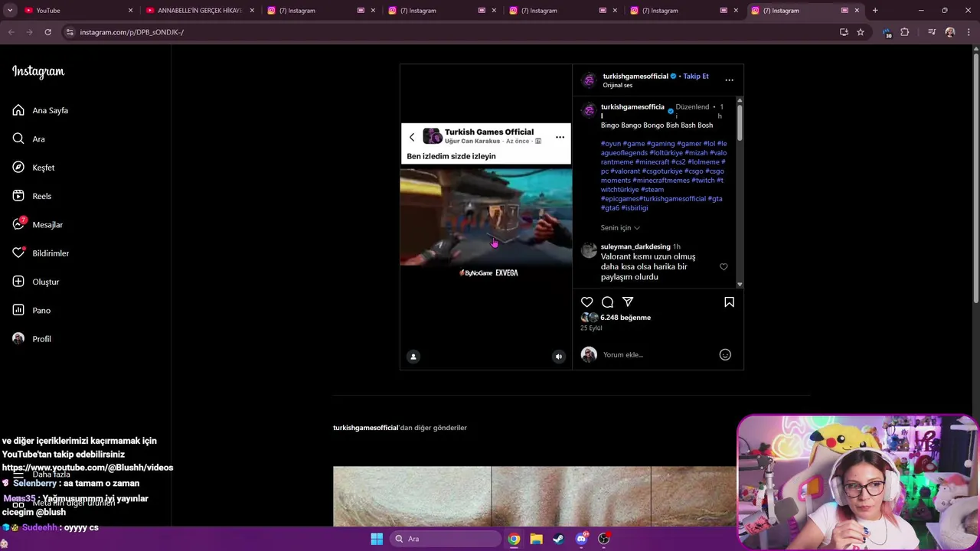
Task: Open File Explorer from the taskbar
Action: click(536, 539)
